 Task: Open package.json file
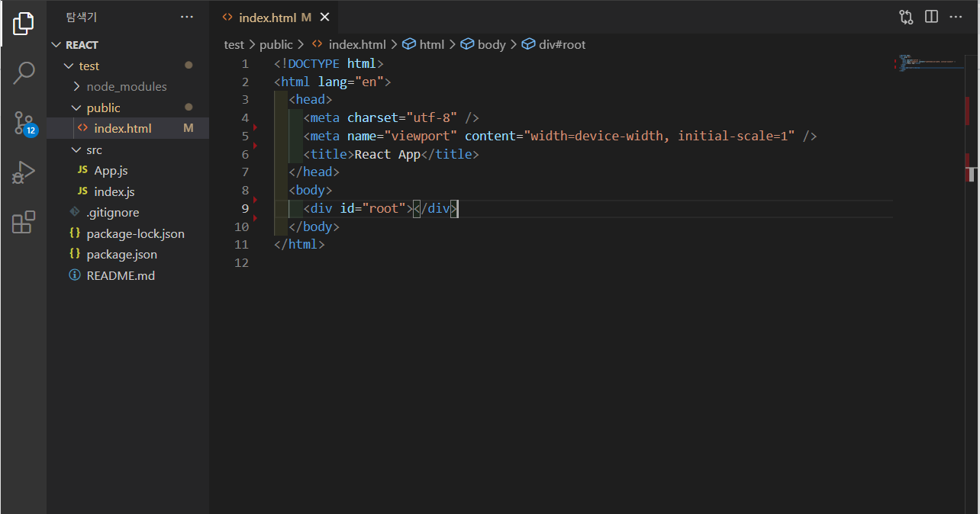[127, 255]
